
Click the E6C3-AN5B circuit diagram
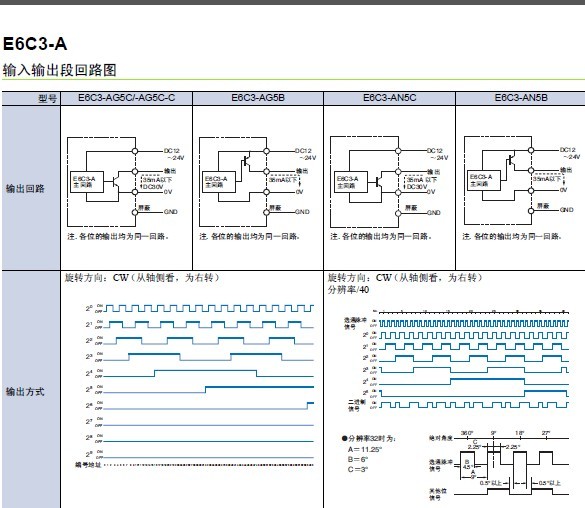point(522,181)
